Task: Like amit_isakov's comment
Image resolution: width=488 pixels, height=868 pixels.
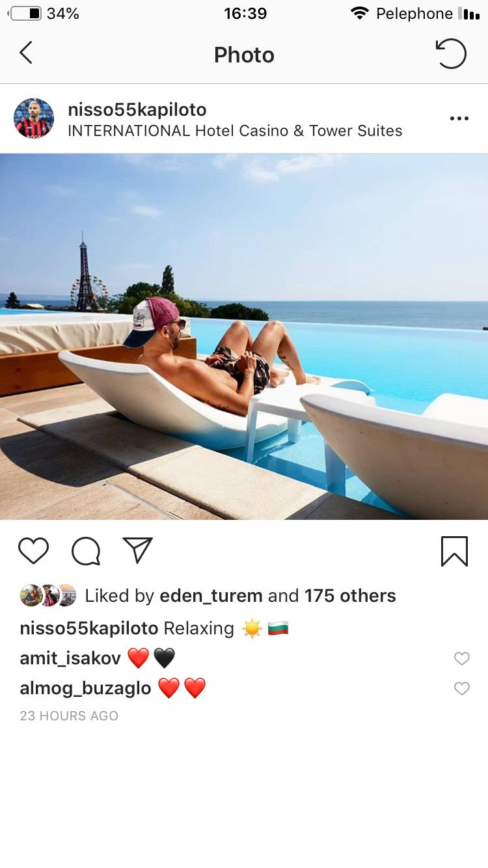Action: pos(462,658)
